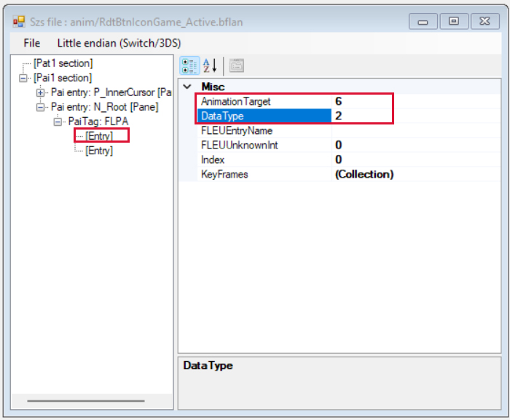The height and width of the screenshot is (420, 510).
Task: Edit DataType value 2
Action: (x=416, y=116)
